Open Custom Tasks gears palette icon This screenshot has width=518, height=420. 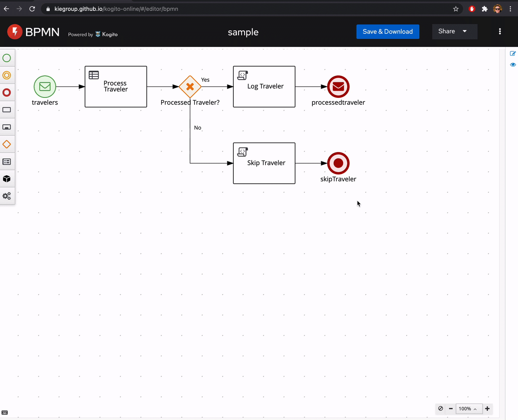(7, 196)
